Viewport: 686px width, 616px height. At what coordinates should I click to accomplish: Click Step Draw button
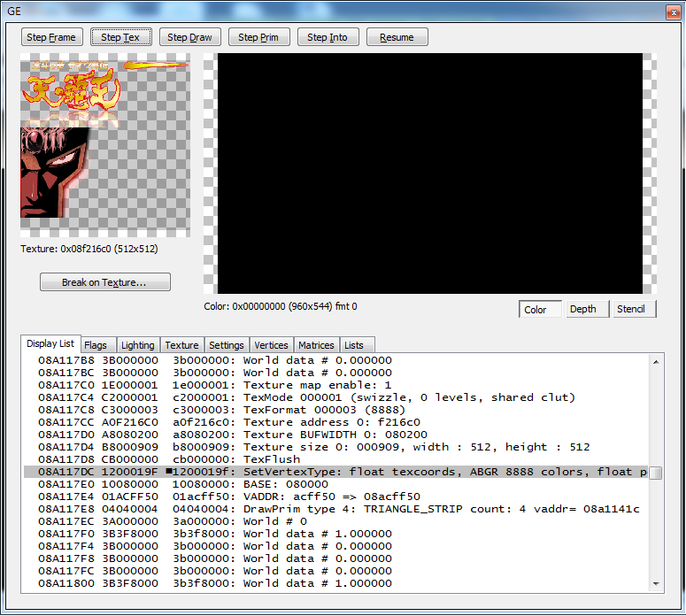click(x=189, y=37)
